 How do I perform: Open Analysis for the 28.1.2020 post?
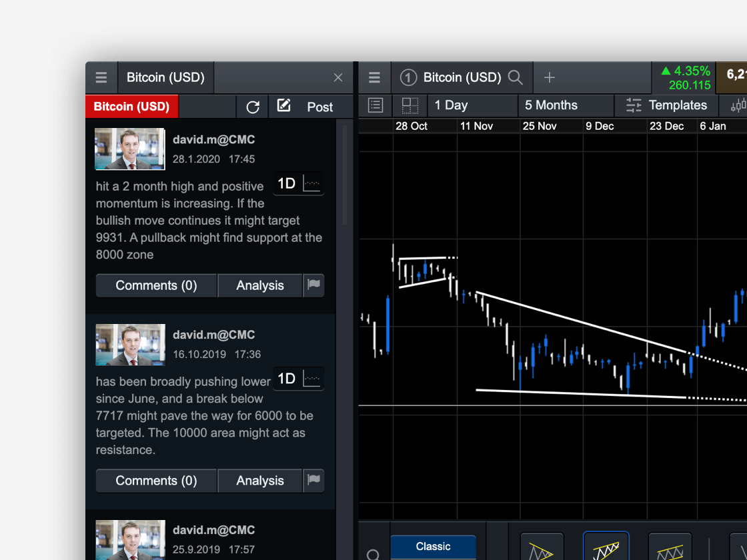point(260,285)
